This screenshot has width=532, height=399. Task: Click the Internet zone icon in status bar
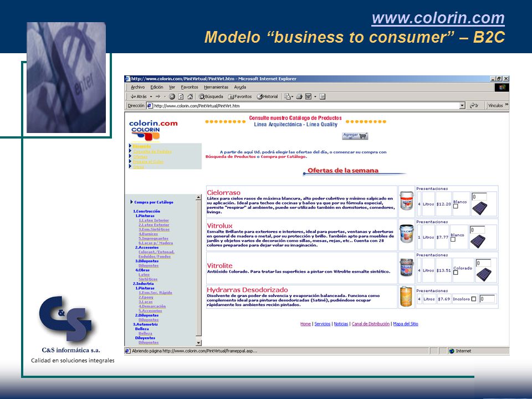coord(452,351)
